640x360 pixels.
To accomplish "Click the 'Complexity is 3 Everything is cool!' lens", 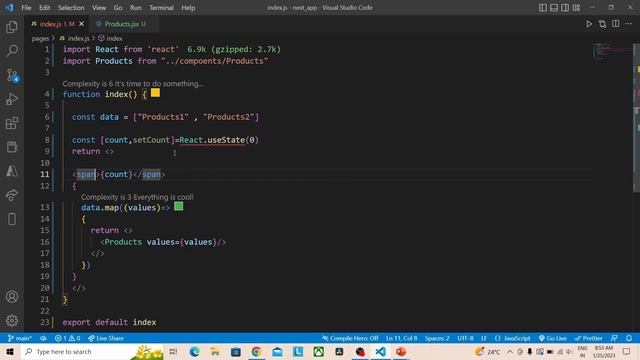I will (137, 197).
